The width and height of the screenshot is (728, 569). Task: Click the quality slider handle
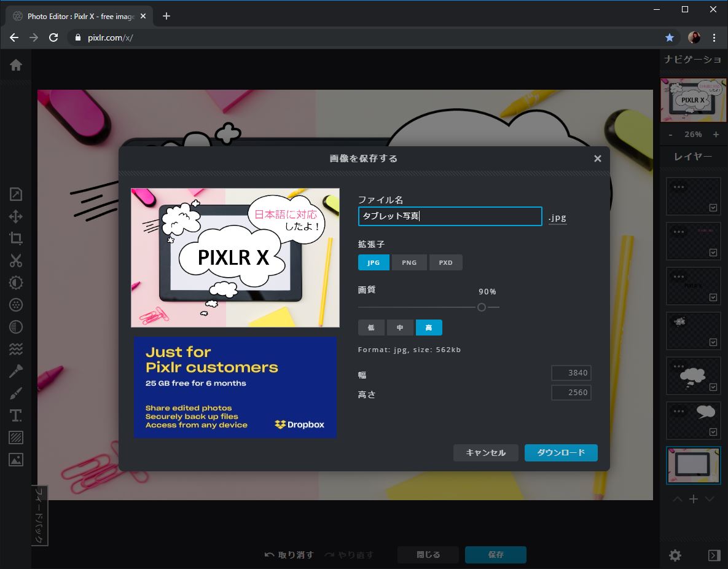click(x=482, y=307)
